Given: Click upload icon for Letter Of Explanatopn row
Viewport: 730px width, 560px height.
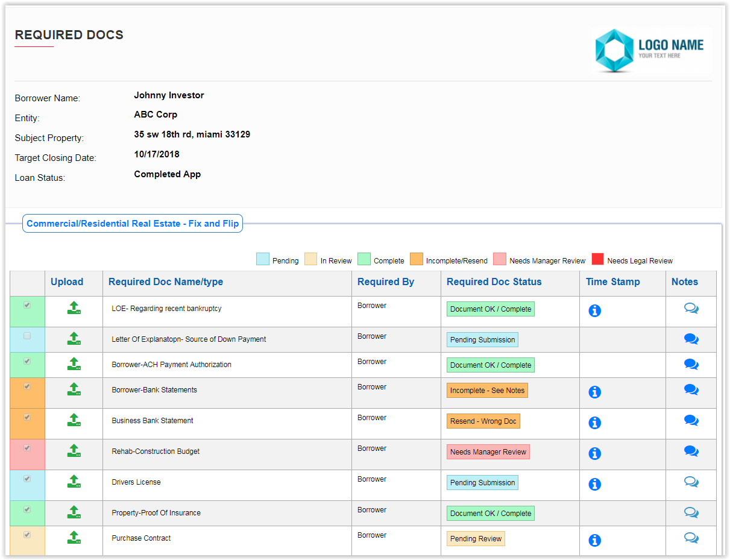Looking at the screenshot, I should pos(74,338).
